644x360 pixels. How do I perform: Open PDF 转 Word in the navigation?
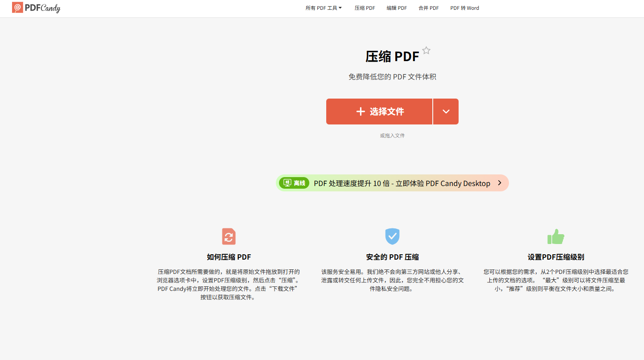[x=465, y=8]
